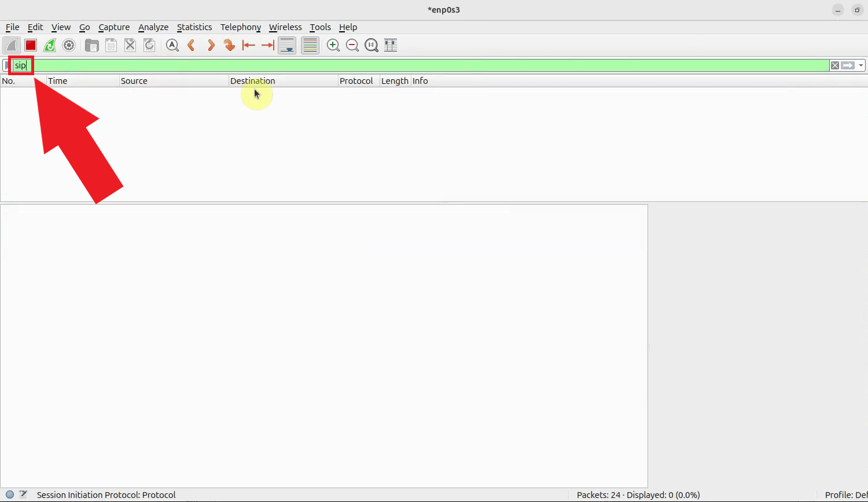868x502 pixels.
Task: Open the Capture menu
Action: pos(114,27)
